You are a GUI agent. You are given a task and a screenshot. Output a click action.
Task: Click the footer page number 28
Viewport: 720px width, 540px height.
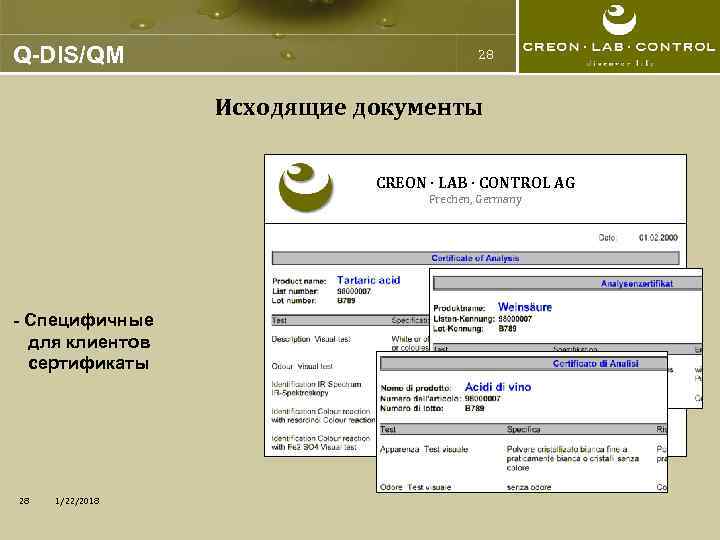[x=24, y=501]
